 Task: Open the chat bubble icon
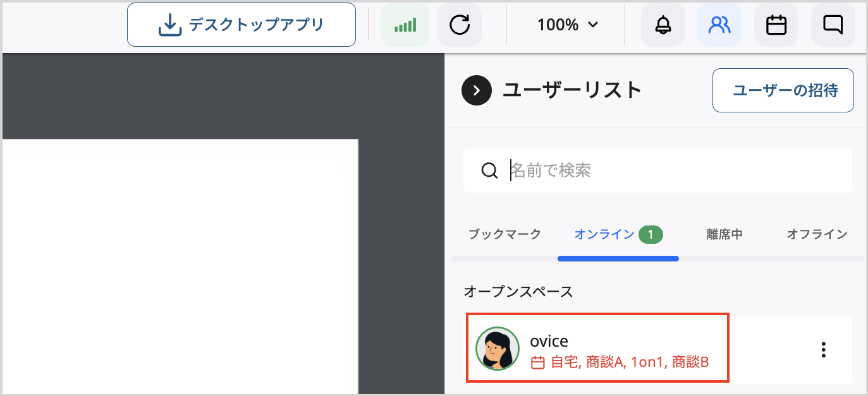pos(833,25)
